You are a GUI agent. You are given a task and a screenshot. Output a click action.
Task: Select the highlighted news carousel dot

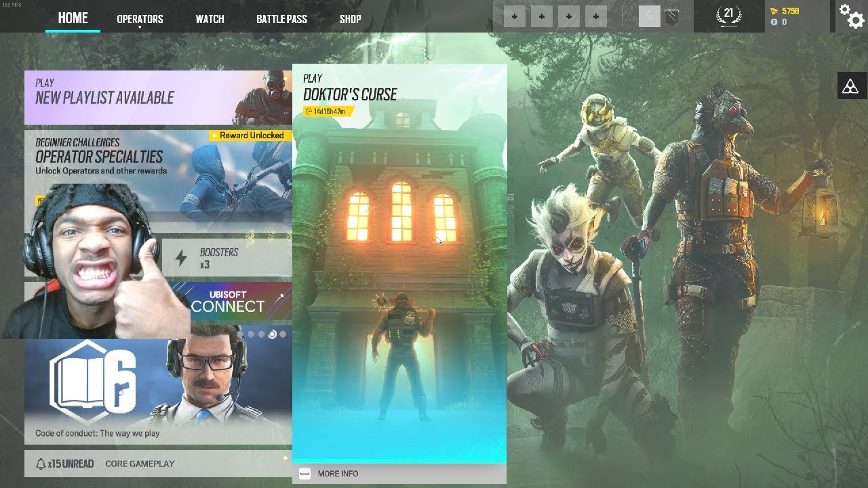tap(272, 334)
